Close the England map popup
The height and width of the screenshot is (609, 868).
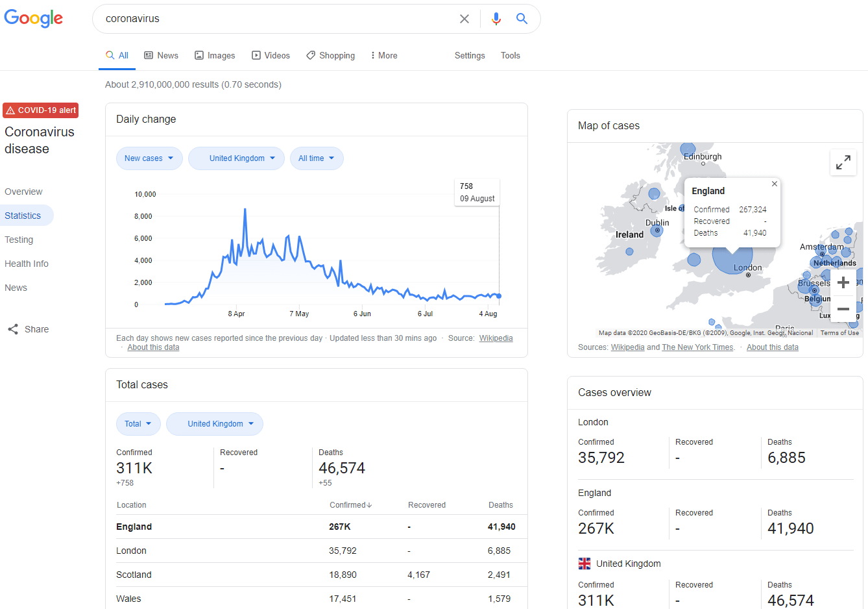pyautogui.click(x=774, y=184)
